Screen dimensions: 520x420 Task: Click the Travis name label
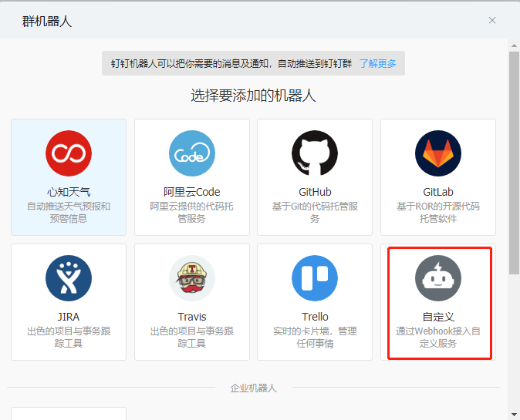[x=192, y=317]
